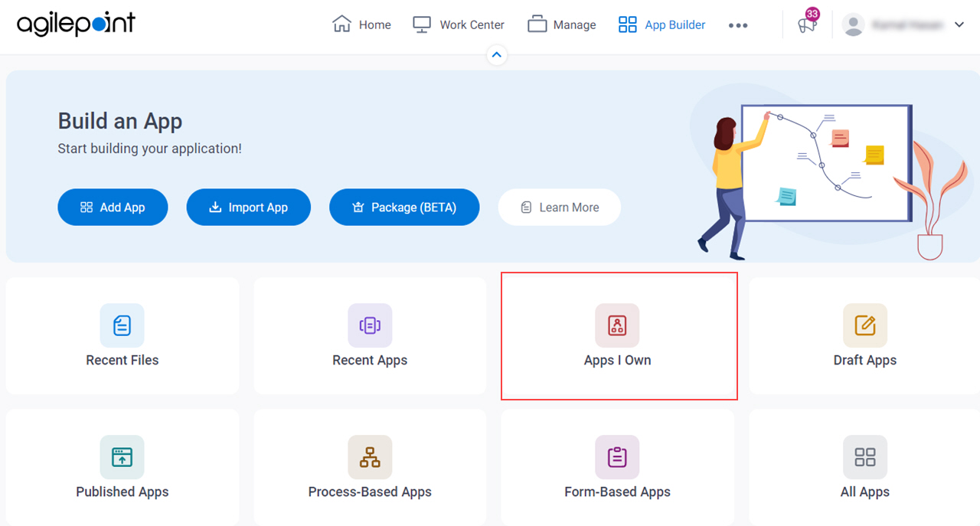This screenshot has width=980, height=526.
Task: Open the Recent Files card label
Action: click(122, 360)
